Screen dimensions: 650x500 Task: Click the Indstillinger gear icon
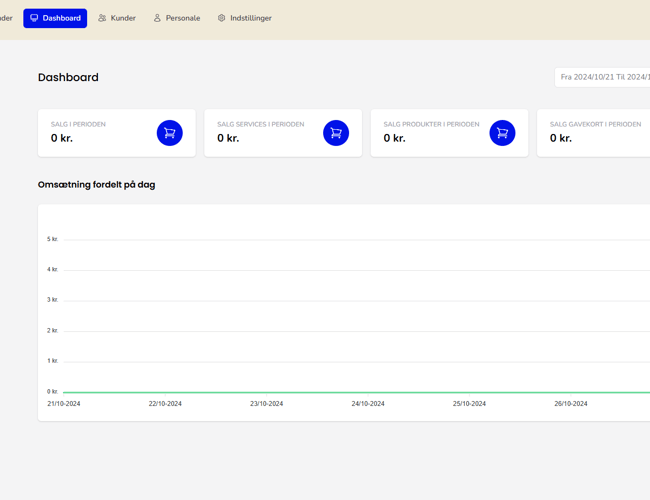222,18
